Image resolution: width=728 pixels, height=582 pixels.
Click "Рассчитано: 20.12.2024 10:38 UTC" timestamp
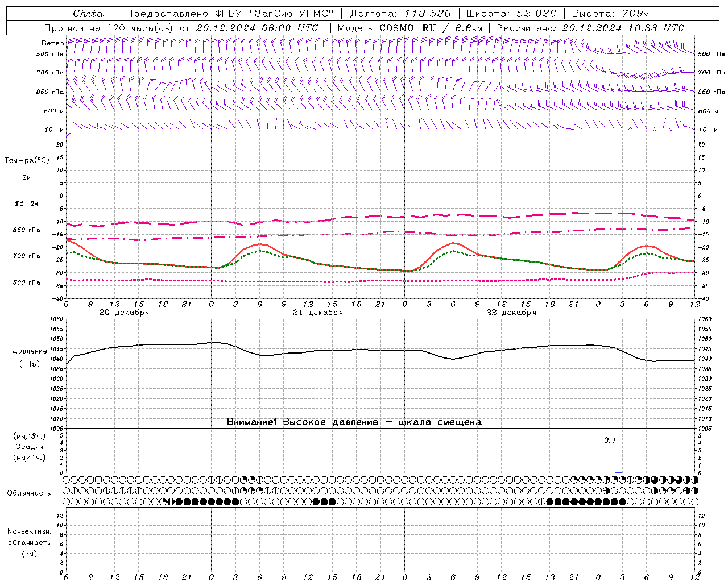click(x=590, y=28)
